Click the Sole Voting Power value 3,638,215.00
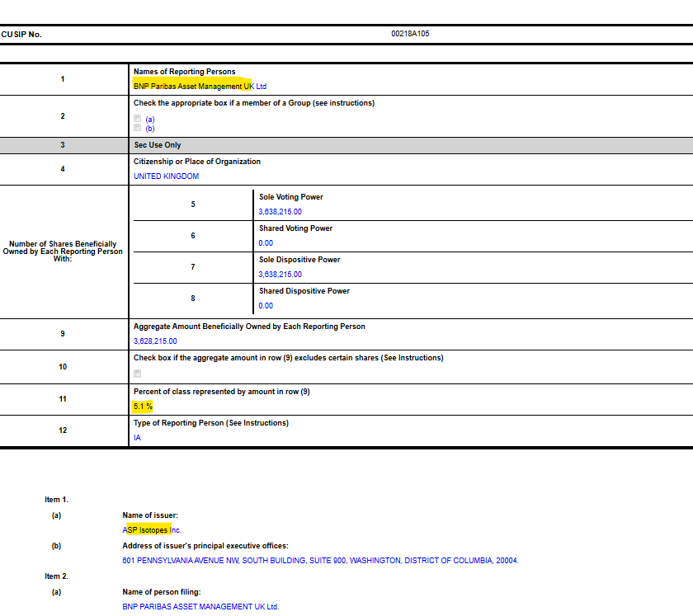The width and height of the screenshot is (693, 616). pyautogui.click(x=280, y=212)
